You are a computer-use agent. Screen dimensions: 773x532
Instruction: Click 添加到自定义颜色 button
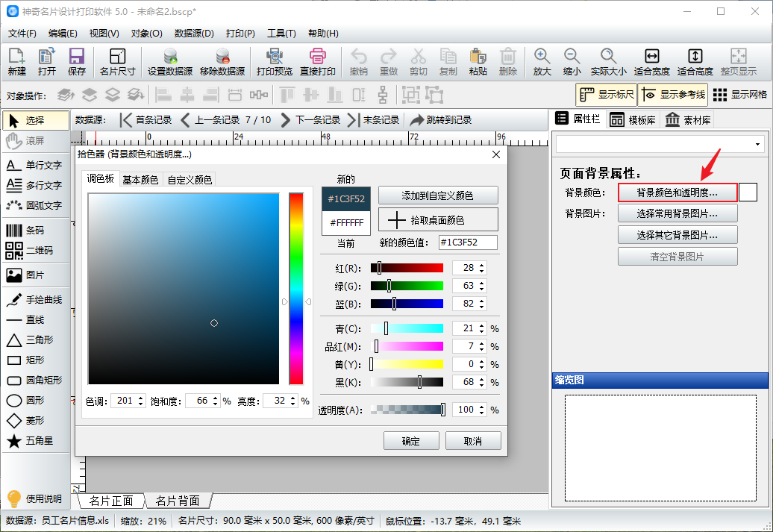pos(437,195)
